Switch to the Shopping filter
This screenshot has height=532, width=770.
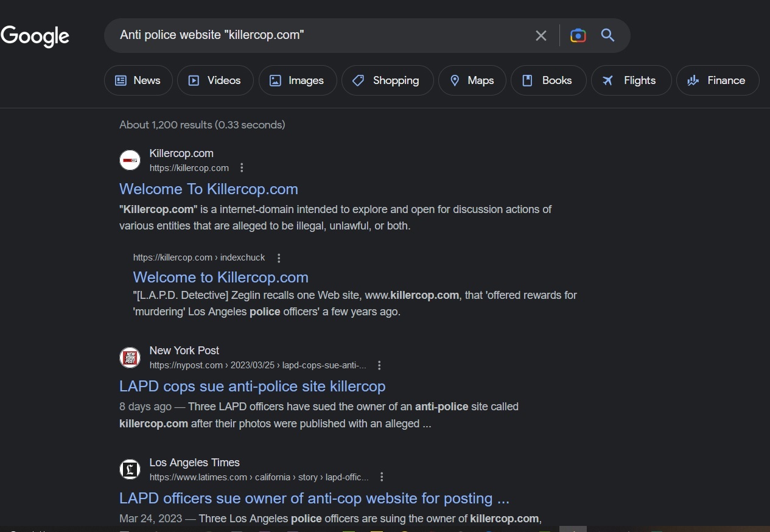point(387,80)
